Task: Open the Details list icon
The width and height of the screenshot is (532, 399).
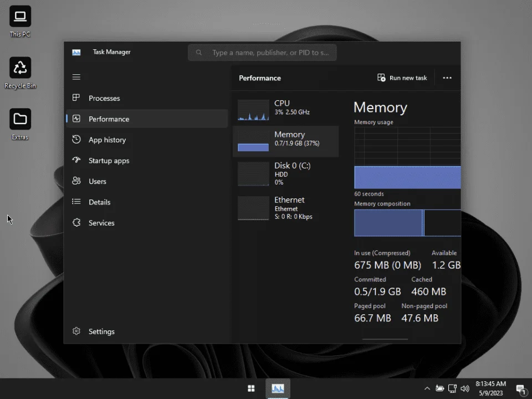Action: [x=76, y=202]
